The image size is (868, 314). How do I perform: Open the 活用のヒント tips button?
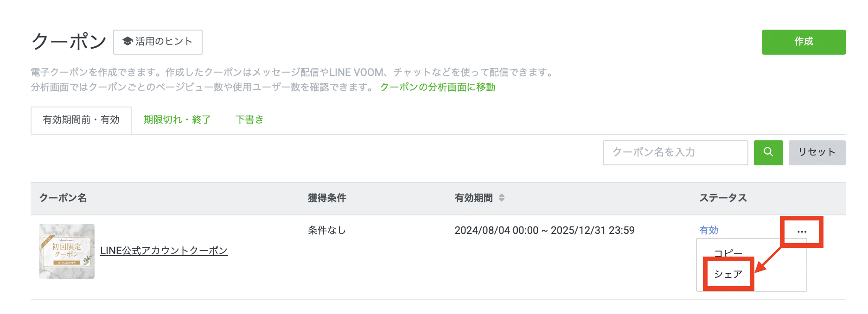click(158, 42)
